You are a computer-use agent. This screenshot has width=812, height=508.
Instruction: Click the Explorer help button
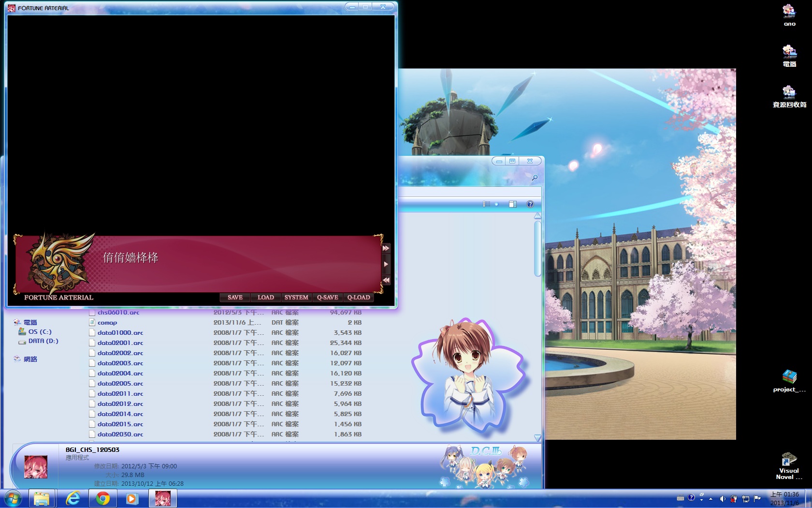click(x=530, y=204)
